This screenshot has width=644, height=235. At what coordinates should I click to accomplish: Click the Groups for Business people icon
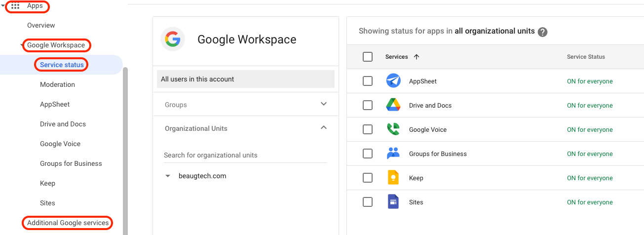393,154
